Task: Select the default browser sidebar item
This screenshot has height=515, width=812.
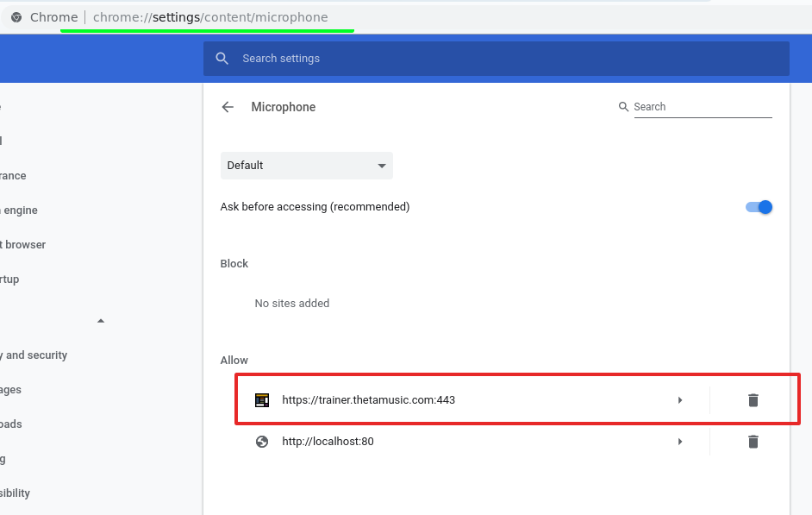Action: tap(24, 245)
